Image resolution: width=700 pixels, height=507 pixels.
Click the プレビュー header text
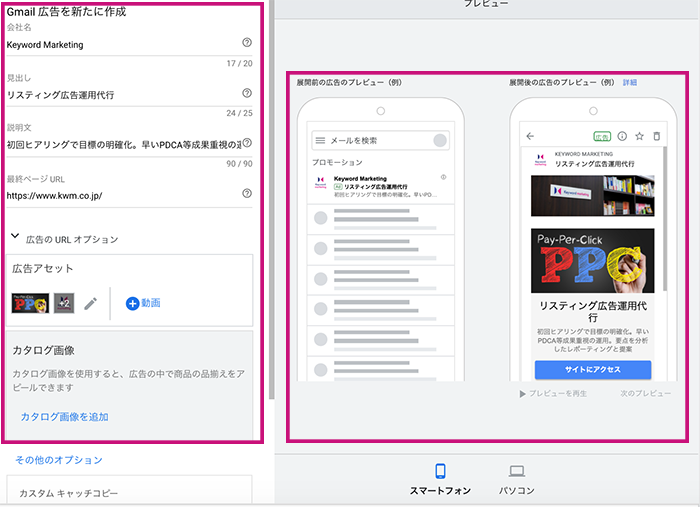pos(486,4)
